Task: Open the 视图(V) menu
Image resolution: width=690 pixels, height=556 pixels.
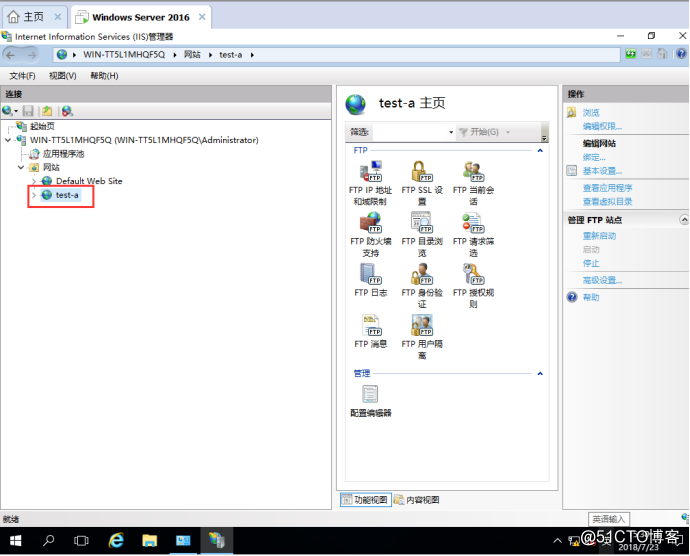Action: [63, 76]
